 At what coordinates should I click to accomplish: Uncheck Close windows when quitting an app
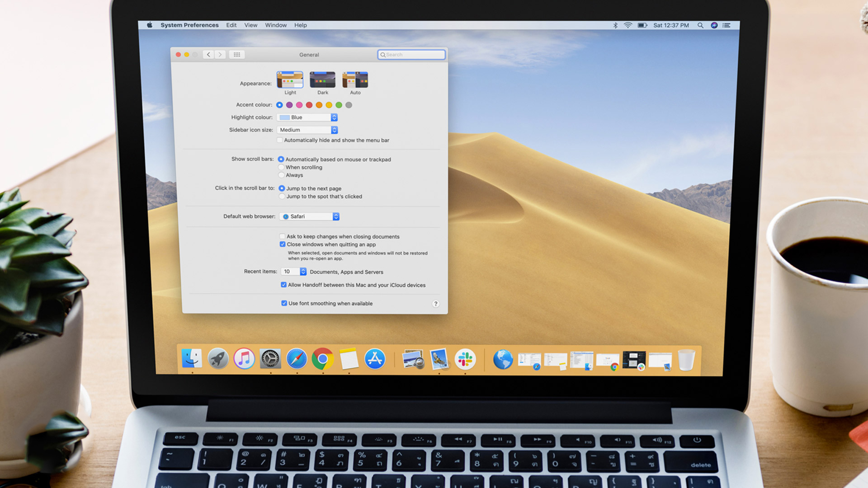(x=283, y=244)
